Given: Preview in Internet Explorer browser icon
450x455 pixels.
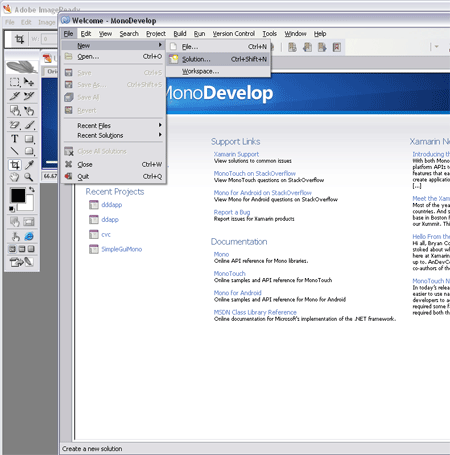Looking at the screenshot, I should [29, 236].
